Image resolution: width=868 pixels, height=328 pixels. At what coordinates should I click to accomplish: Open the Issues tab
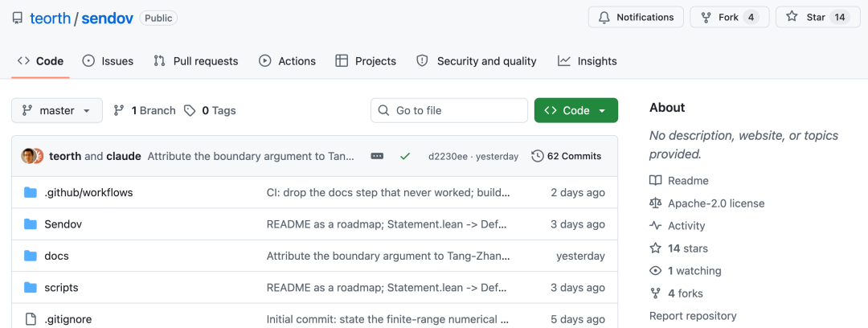(x=108, y=61)
